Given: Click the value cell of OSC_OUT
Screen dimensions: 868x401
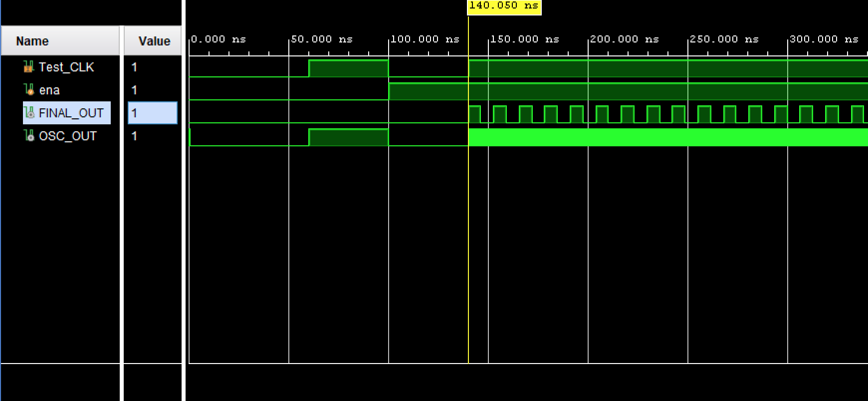Looking at the screenshot, I should (153, 136).
